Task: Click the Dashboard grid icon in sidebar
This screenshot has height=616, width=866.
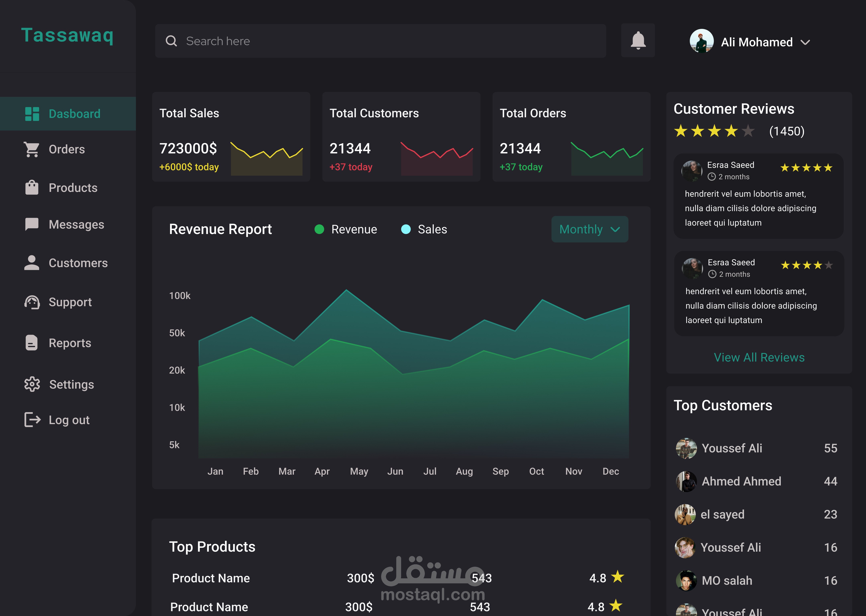Action: (x=32, y=114)
